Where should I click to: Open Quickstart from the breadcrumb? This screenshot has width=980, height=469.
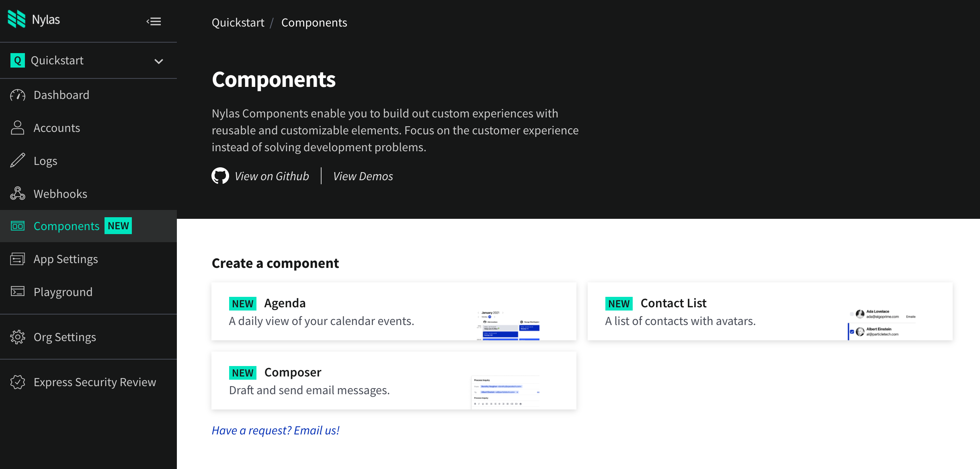point(238,23)
